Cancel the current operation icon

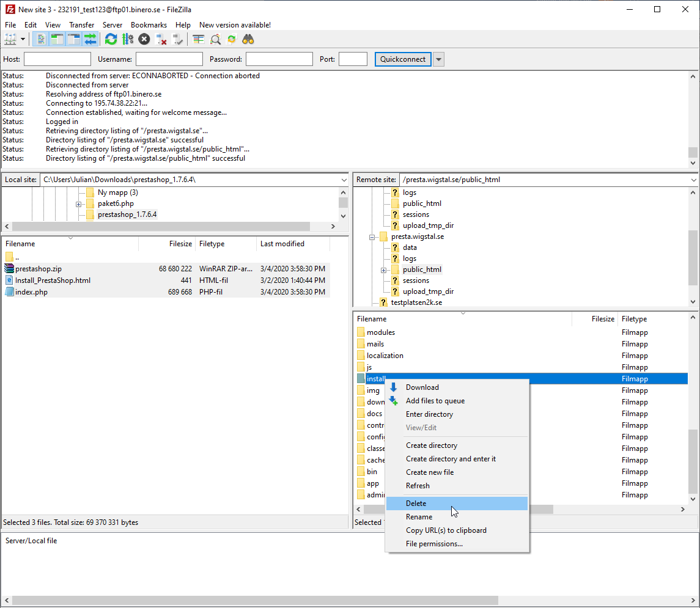(x=144, y=39)
